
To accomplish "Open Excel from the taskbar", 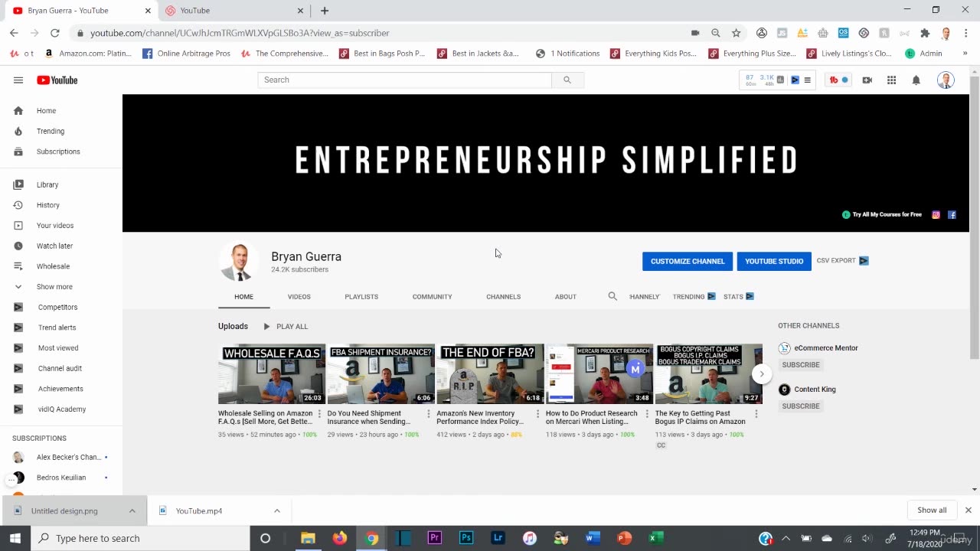I will click(x=656, y=538).
